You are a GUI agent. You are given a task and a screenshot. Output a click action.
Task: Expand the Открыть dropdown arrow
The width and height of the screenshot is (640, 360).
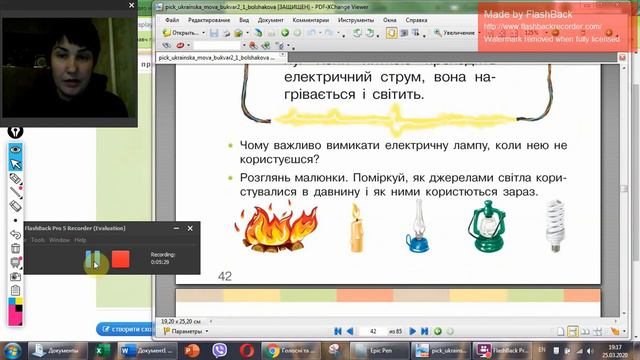(x=203, y=33)
